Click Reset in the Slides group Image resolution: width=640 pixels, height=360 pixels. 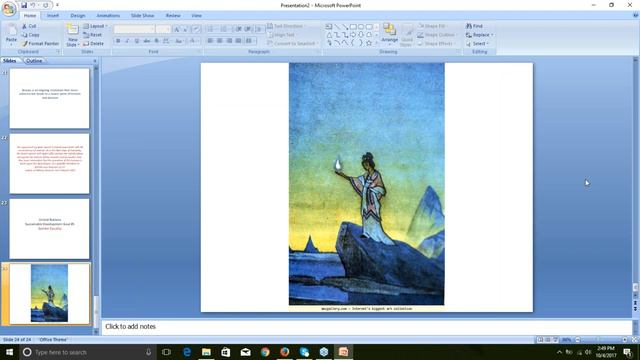click(x=93, y=35)
